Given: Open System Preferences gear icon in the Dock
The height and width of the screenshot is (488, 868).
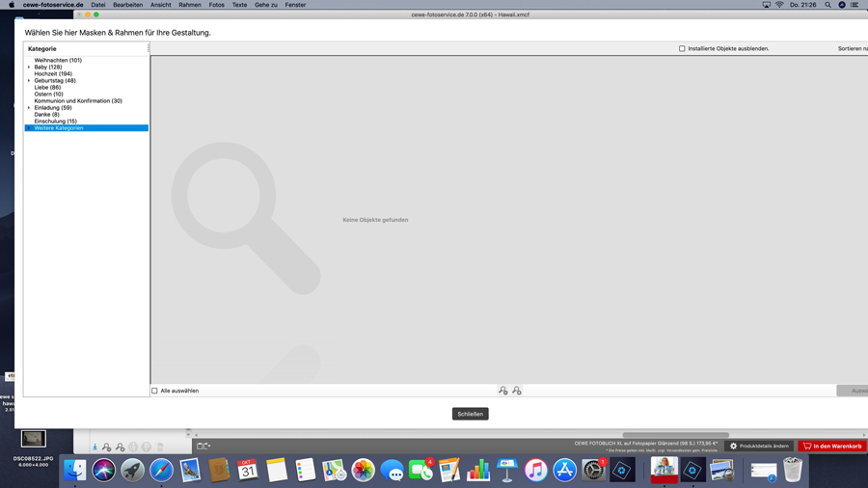Looking at the screenshot, I should pos(593,471).
